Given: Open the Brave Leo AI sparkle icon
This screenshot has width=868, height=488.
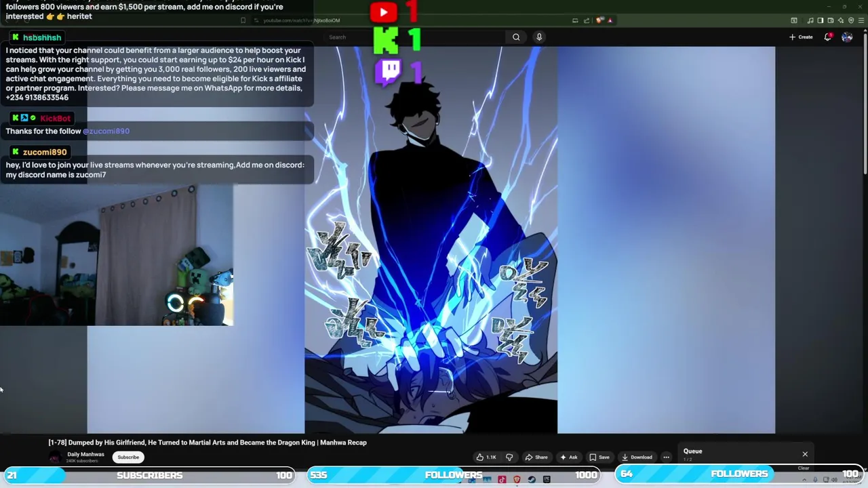Looking at the screenshot, I should tap(841, 20).
